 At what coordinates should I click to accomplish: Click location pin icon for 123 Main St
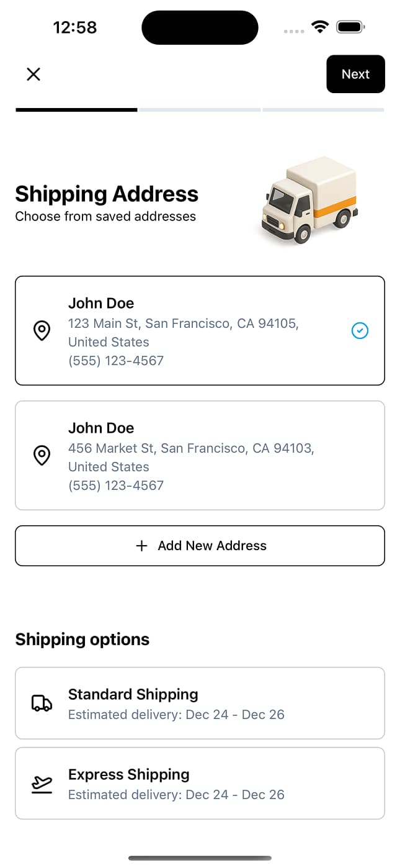[42, 331]
